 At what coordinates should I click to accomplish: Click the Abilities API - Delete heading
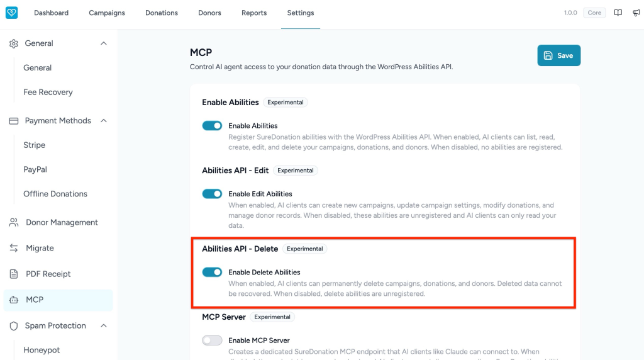click(x=240, y=249)
